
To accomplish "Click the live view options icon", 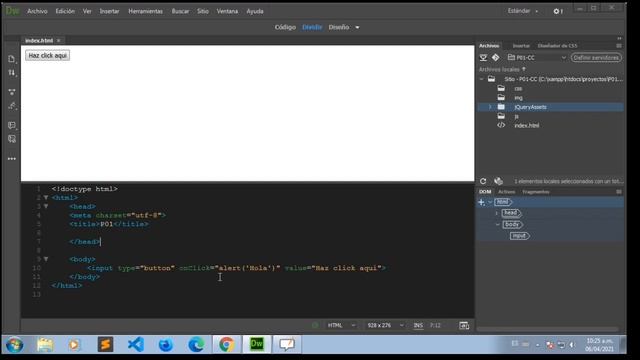I will click(12, 92).
